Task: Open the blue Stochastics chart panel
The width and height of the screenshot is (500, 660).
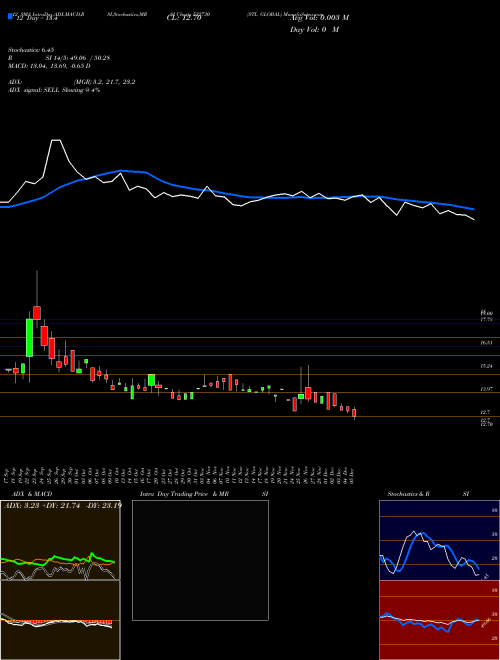Action: pyautogui.click(x=439, y=540)
